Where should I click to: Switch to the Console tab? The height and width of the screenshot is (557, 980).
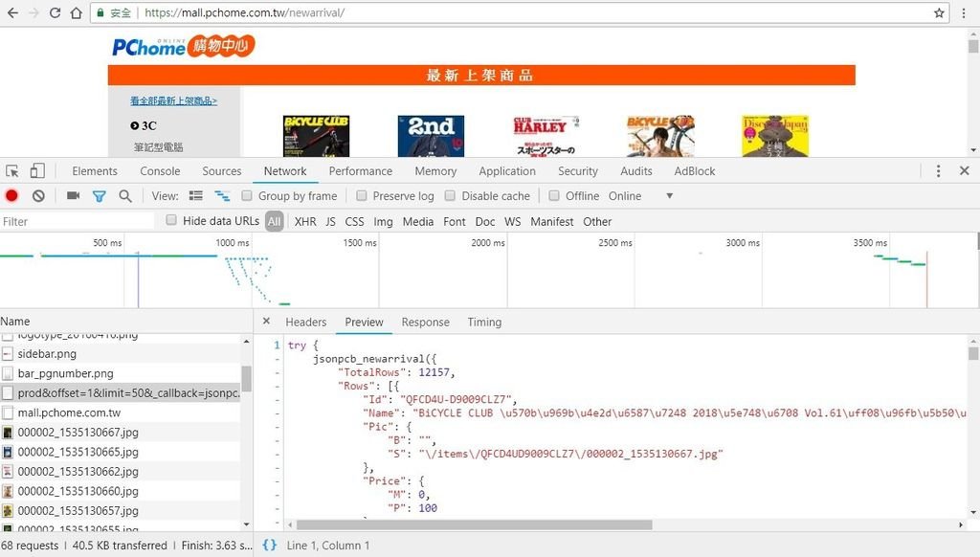pos(160,171)
